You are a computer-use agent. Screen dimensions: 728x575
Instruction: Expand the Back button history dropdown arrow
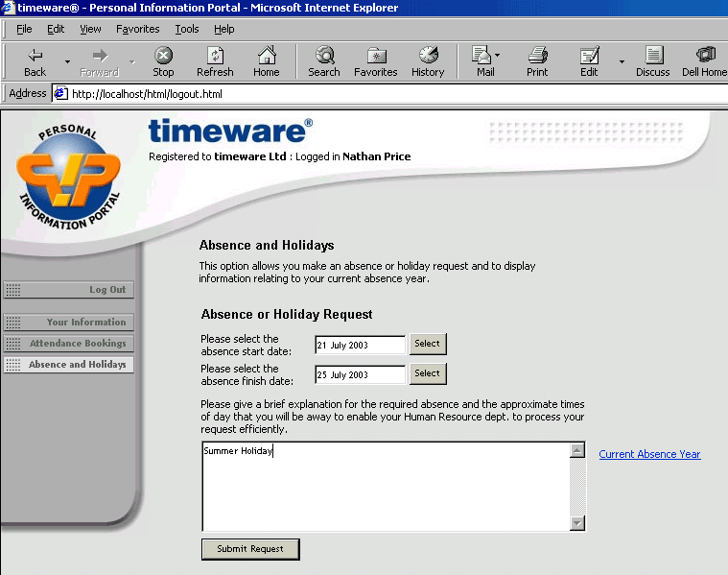pos(67,61)
